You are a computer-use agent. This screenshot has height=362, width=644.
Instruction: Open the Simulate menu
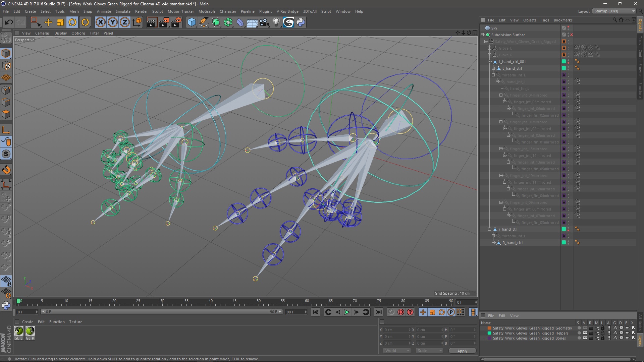click(123, 11)
